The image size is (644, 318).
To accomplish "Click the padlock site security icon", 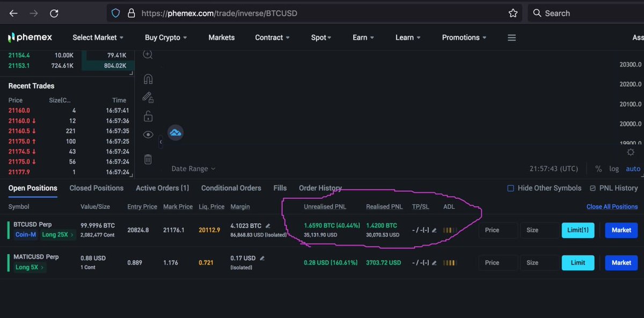I will 131,13.
